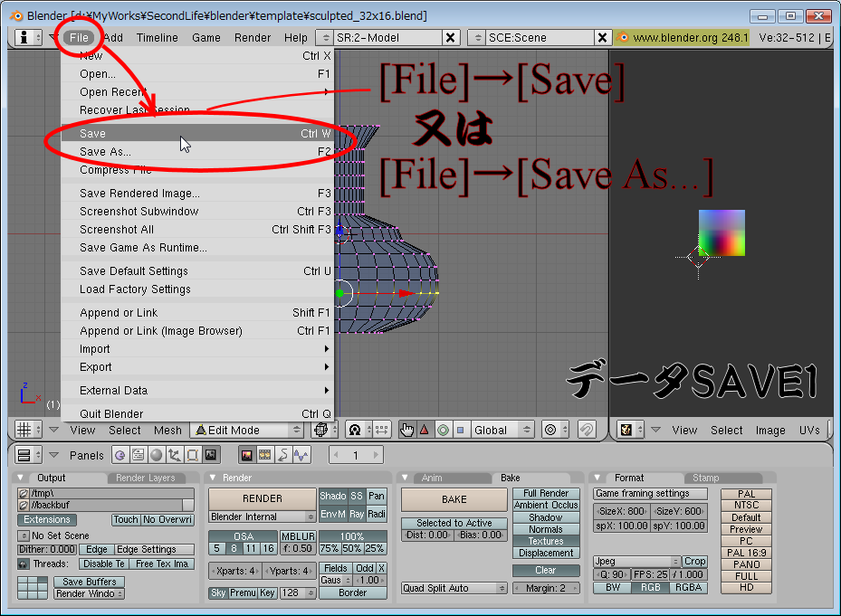The height and width of the screenshot is (616, 841).
Task: Toggle the Edge render option
Action: [97, 550]
